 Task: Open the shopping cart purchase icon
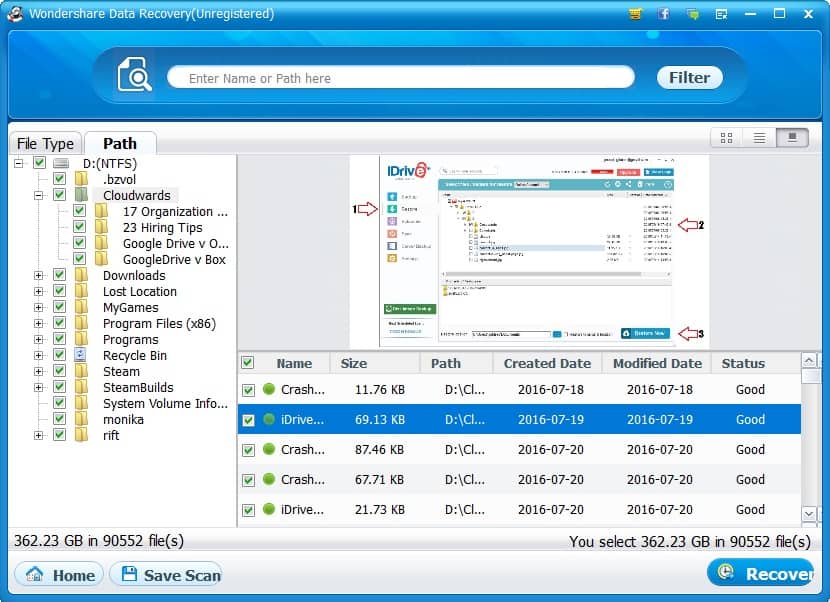(635, 14)
